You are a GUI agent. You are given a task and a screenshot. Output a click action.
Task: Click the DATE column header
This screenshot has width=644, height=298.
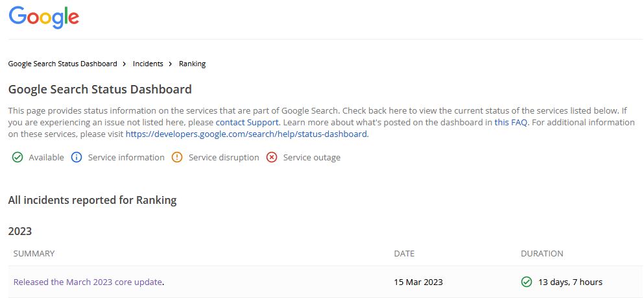(x=404, y=253)
